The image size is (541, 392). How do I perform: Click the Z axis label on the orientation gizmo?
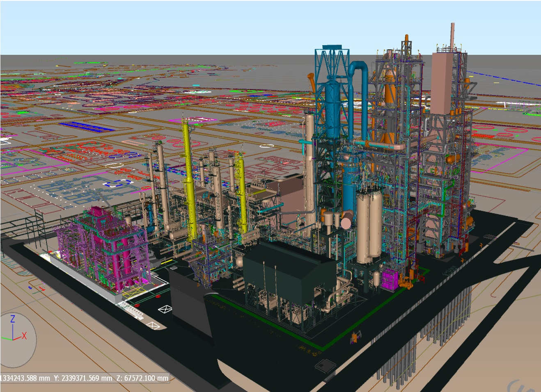click(x=13, y=319)
